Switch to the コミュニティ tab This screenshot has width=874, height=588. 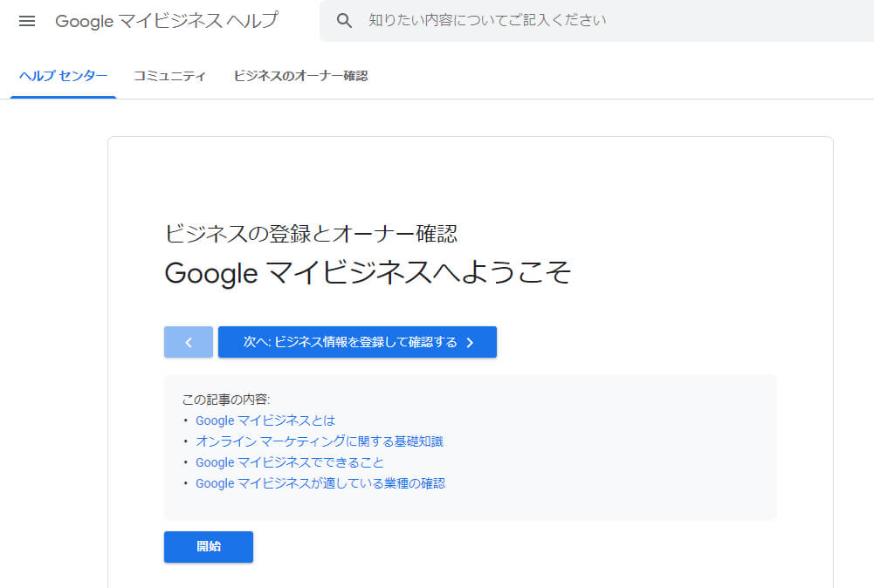click(169, 77)
